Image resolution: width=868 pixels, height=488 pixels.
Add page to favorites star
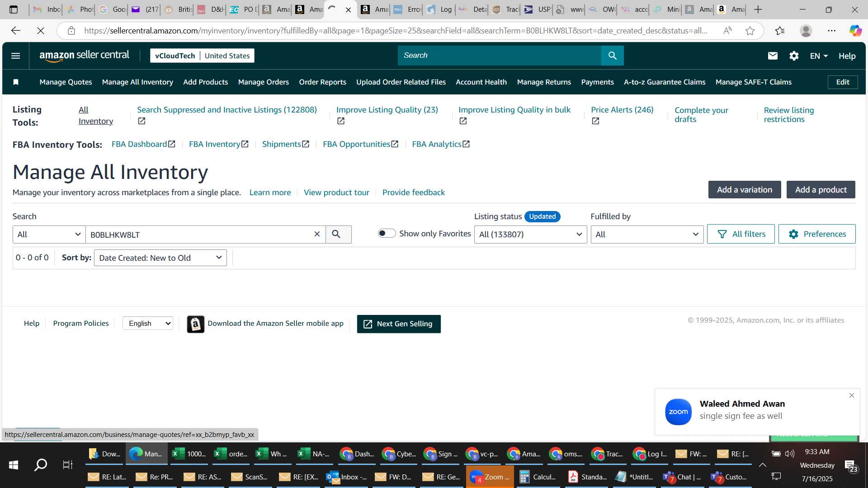click(750, 31)
